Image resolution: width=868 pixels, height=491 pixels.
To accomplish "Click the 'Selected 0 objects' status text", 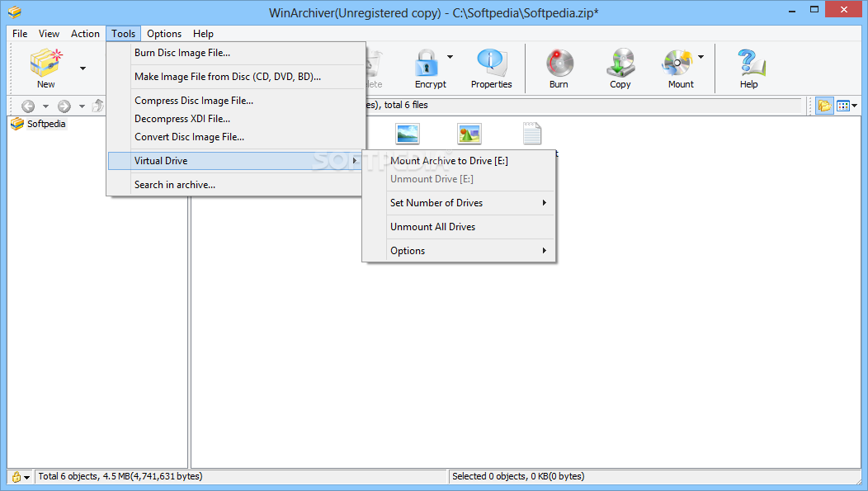I will (x=518, y=476).
